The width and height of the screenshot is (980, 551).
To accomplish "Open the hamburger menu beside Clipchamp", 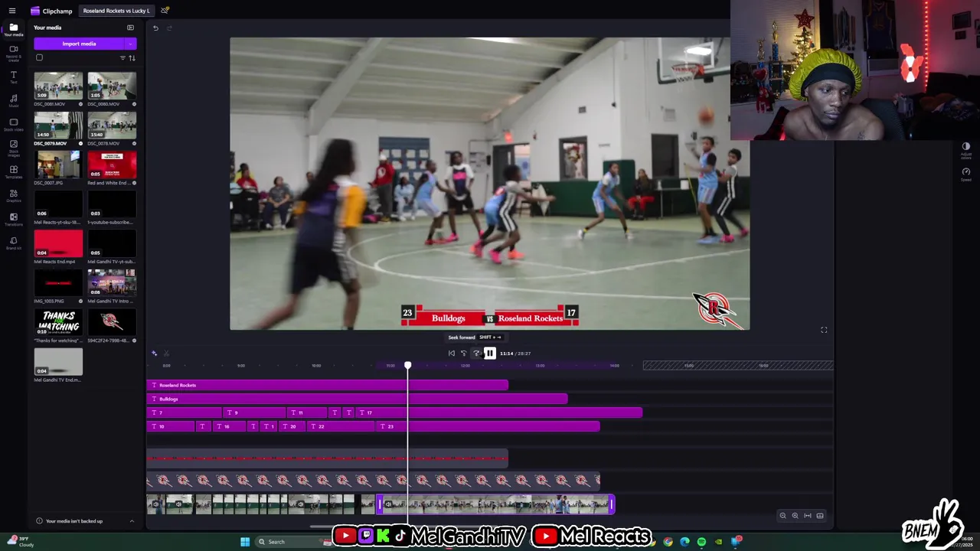I will point(11,11).
